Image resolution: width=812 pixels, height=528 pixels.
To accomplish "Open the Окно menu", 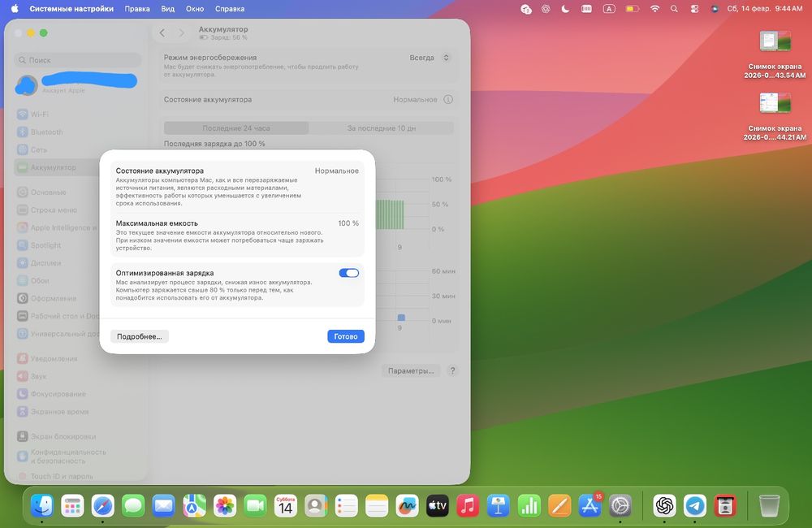I will click(195, 9).
